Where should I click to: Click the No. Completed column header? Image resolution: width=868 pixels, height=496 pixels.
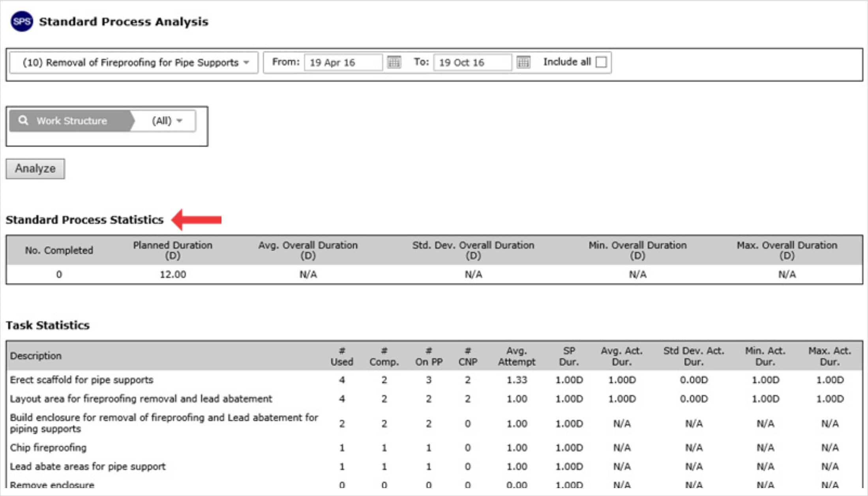click(59, 250)
